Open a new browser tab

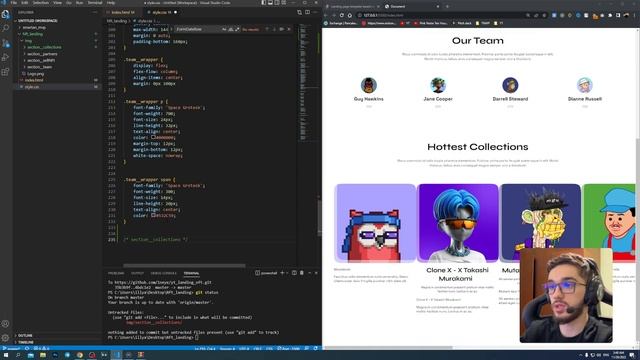(x=447, y=7)
